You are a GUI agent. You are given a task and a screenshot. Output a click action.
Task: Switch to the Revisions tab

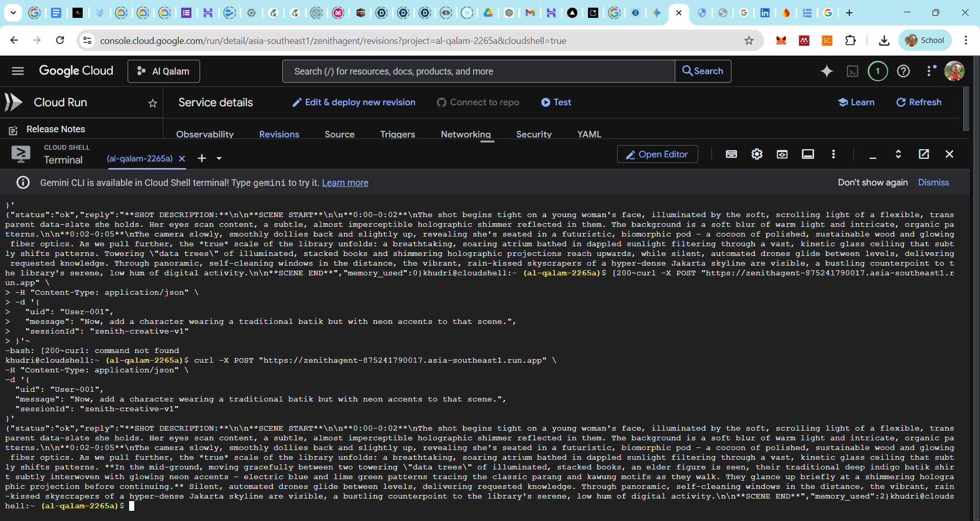point(279,134)
